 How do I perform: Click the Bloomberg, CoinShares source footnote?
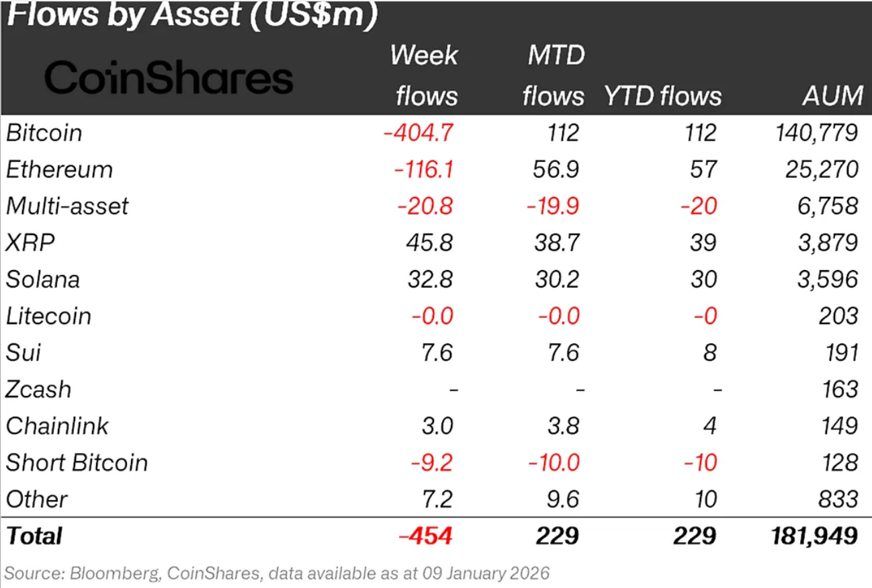[277, 573]
